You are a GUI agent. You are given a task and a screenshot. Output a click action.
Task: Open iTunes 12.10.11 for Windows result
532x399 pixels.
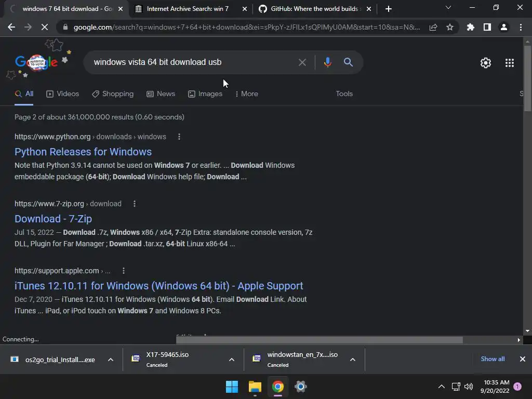(159, 286)
